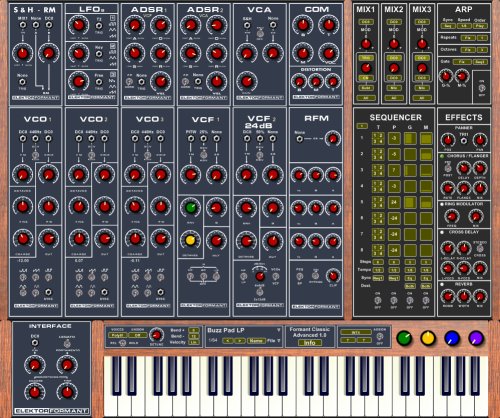Click the green knob in VCF 1
Image resolution: width=500 pixels, height=418 pixels.
(x=190, y=207)
